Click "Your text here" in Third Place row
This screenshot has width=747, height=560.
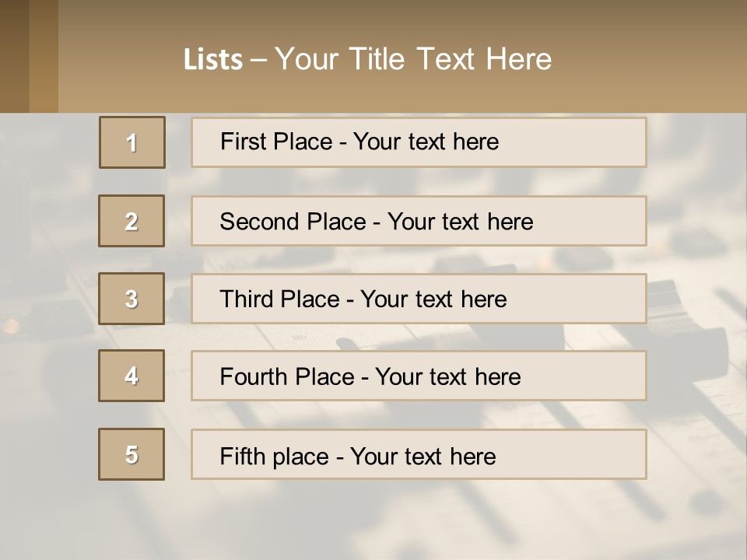[433, 299]
